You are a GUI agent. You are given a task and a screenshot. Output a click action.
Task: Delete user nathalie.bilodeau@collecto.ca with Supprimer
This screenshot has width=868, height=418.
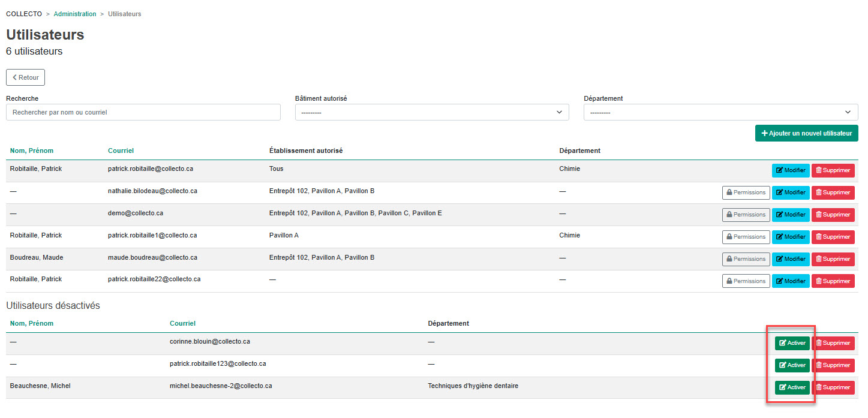(833, 193)
